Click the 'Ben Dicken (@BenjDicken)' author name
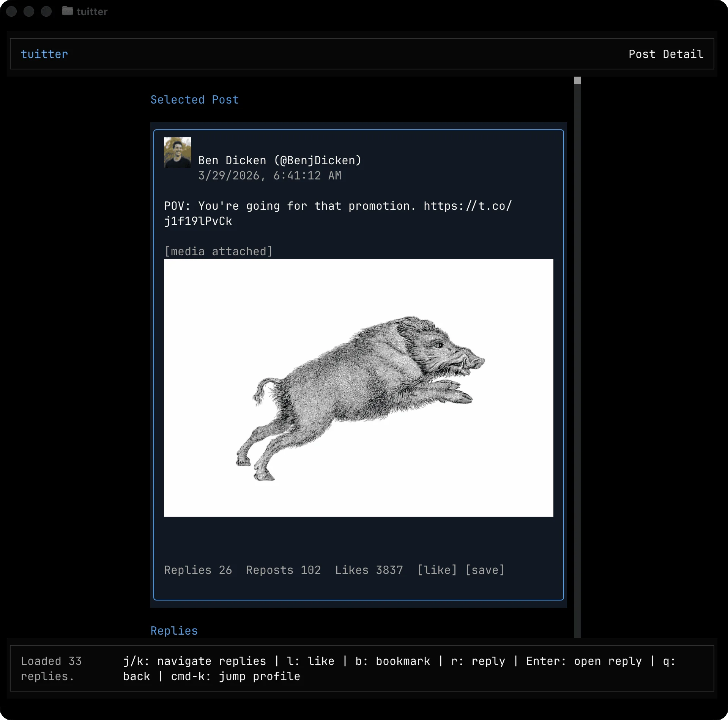Viewport: 728px width, 720px height. [280, 160]
